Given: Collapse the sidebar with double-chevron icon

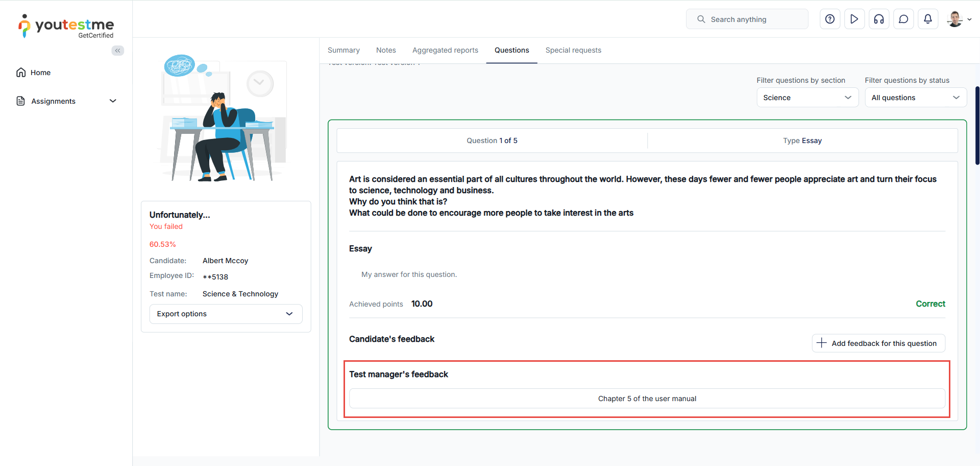Looking at the screenshot, I should 118,51.
